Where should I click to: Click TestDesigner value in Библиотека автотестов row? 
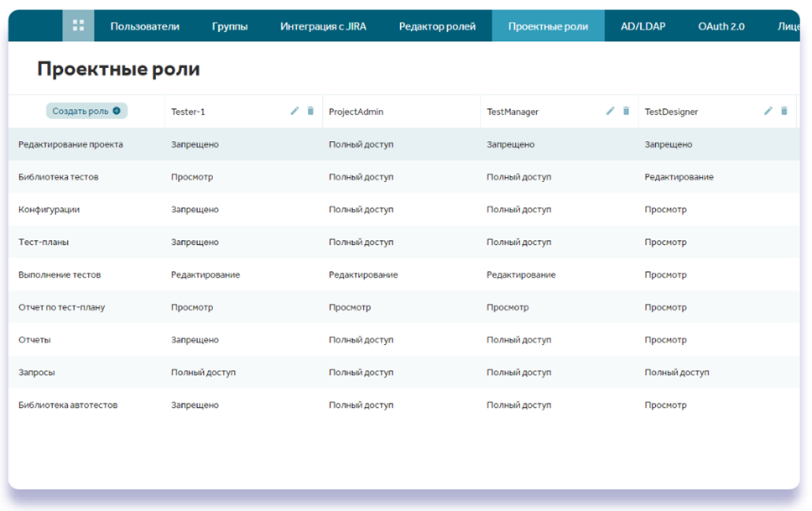[x=665, y=404]
